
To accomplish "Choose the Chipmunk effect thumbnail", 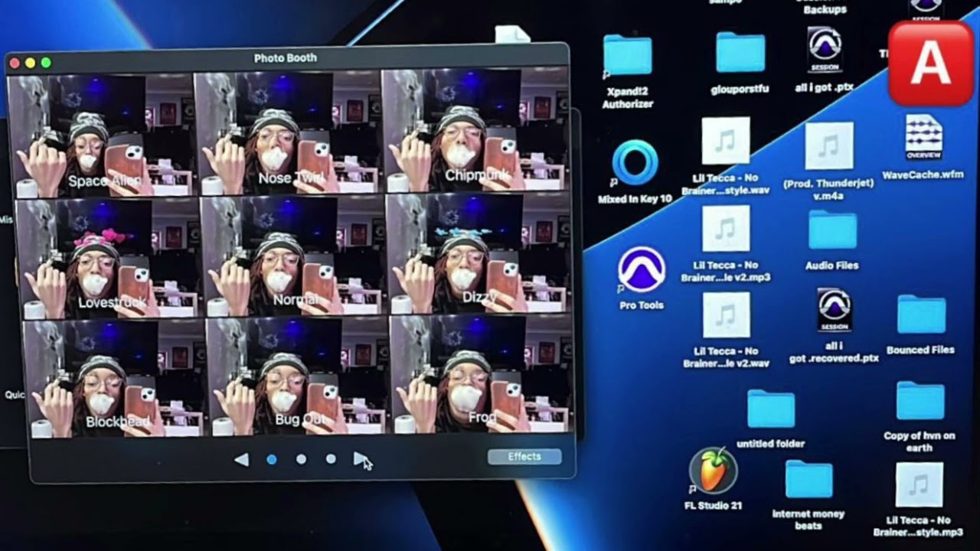I will click(476, 132).
